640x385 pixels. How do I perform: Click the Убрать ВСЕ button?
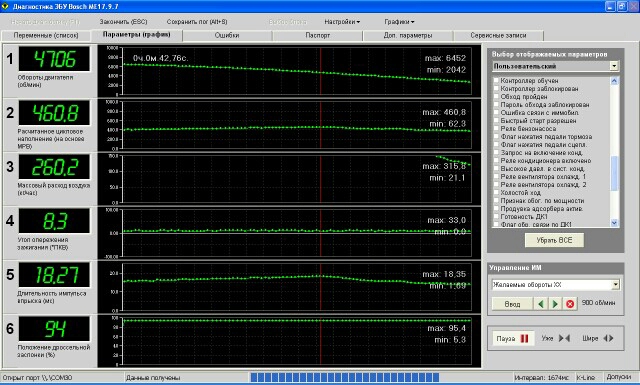coord(554,240)
